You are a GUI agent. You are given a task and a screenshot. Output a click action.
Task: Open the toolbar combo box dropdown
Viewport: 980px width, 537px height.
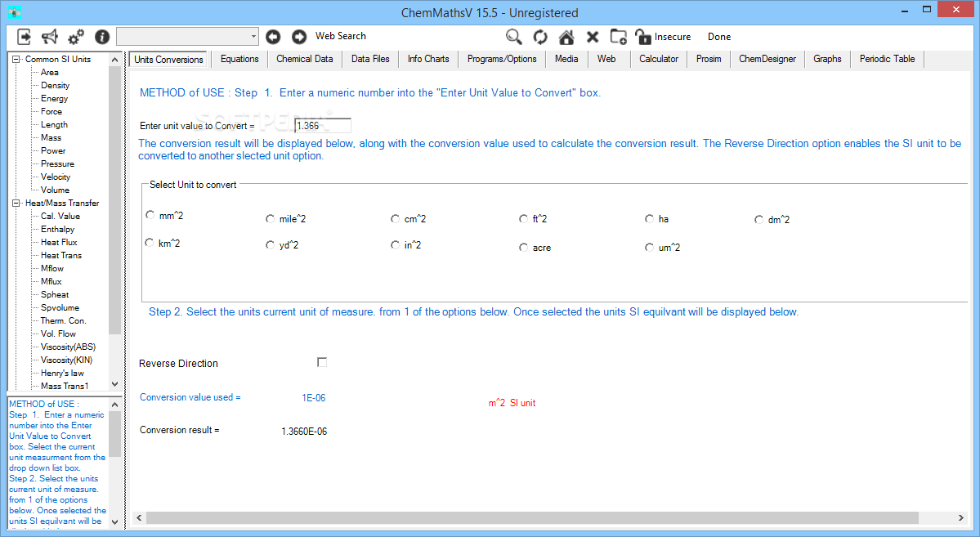click(253, 36)
